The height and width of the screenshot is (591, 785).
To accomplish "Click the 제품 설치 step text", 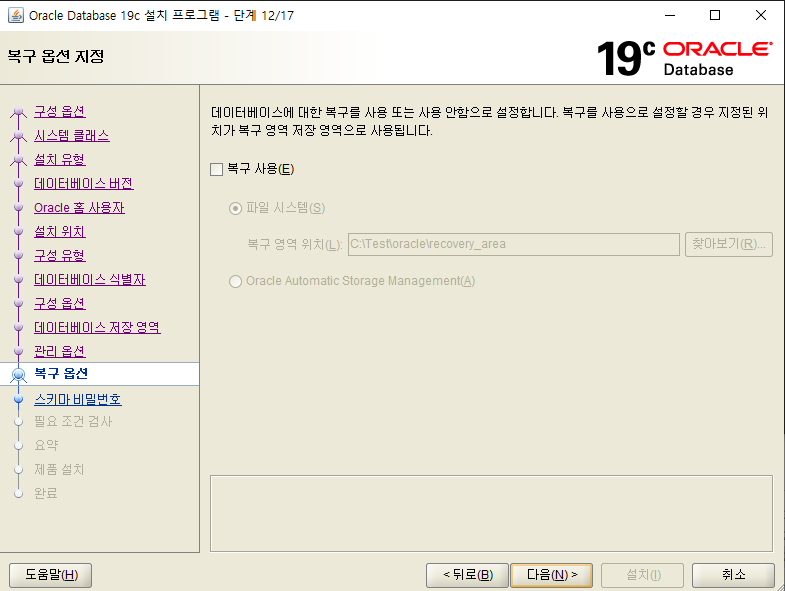I will pyautogui.click(x=59, y=469).
